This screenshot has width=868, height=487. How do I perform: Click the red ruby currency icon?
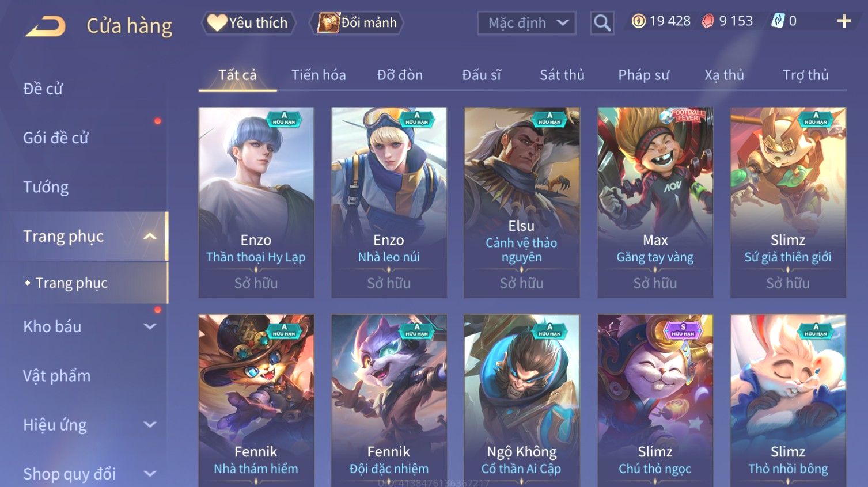click(707, 21)
